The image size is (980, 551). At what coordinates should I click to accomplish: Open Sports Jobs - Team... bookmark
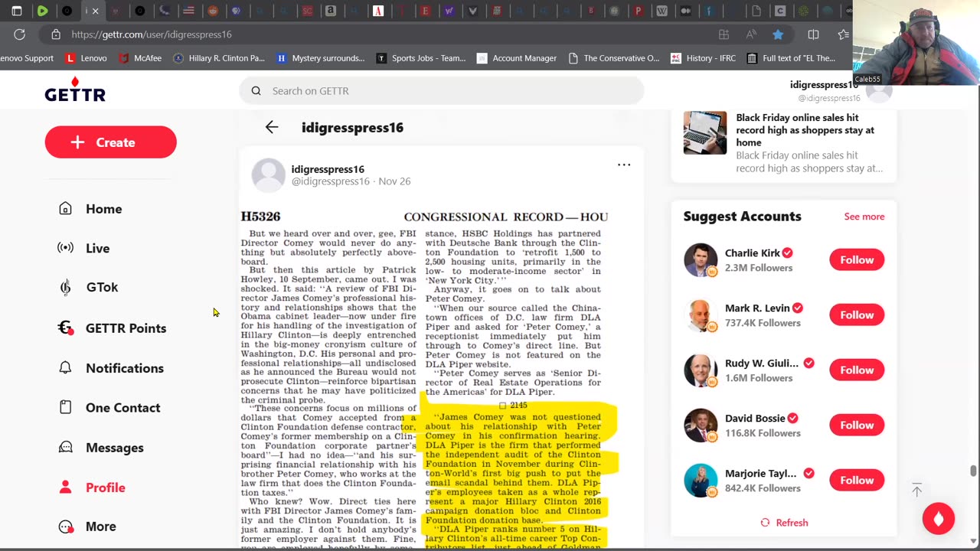421,58
